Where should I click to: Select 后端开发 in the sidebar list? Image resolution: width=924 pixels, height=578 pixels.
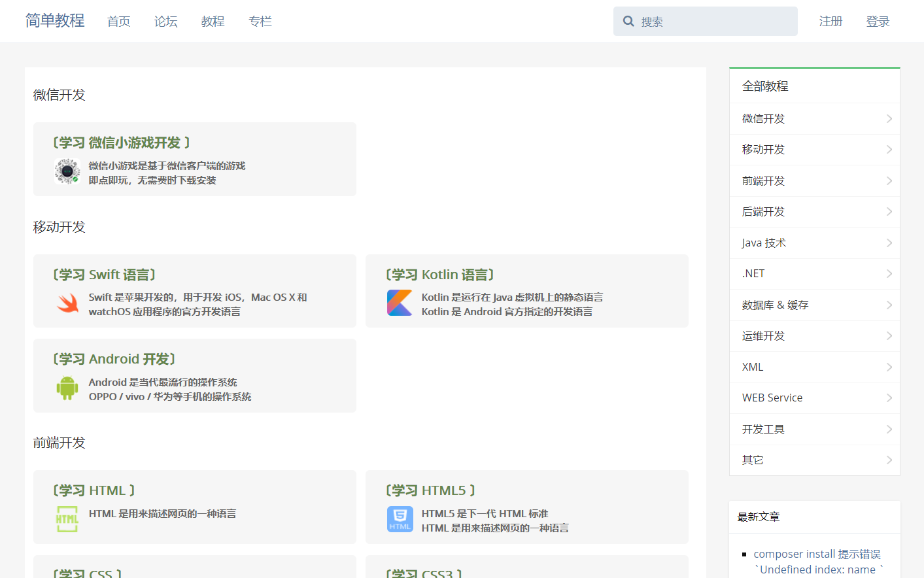point(815,211)
